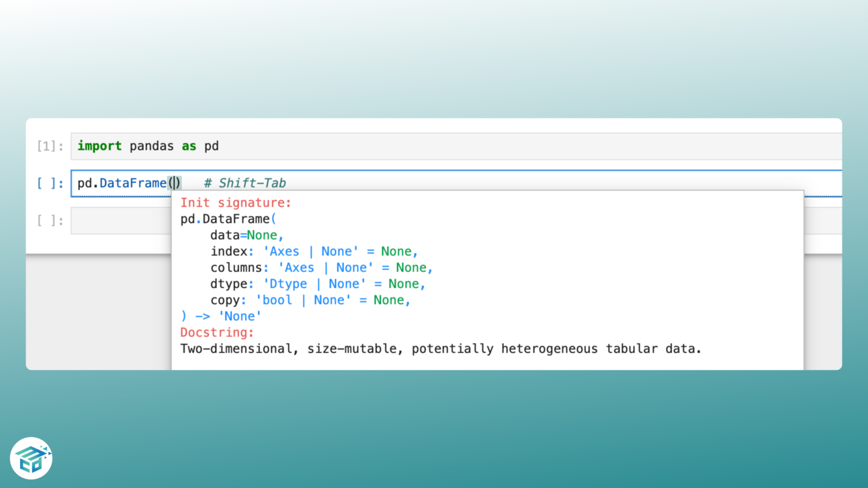Click the 'copy' parameter line in tooltip
Screen dimensions: 868x488
coord(310,300)
